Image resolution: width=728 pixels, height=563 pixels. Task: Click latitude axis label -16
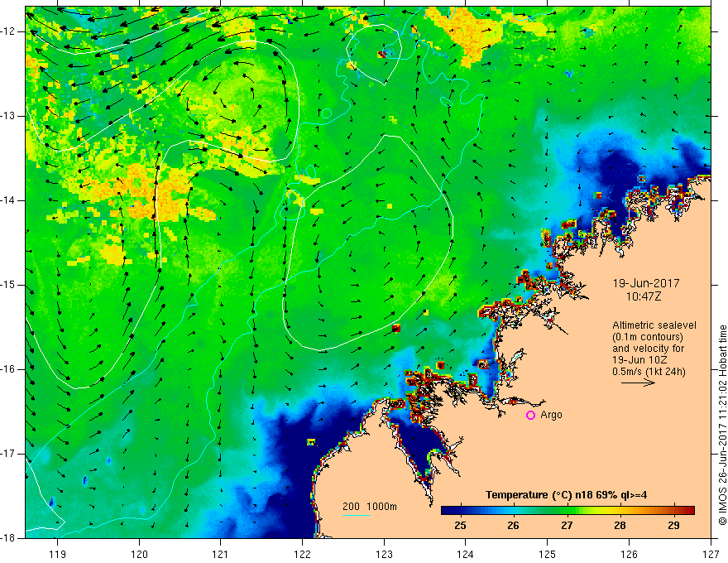(x=8, y=369)
